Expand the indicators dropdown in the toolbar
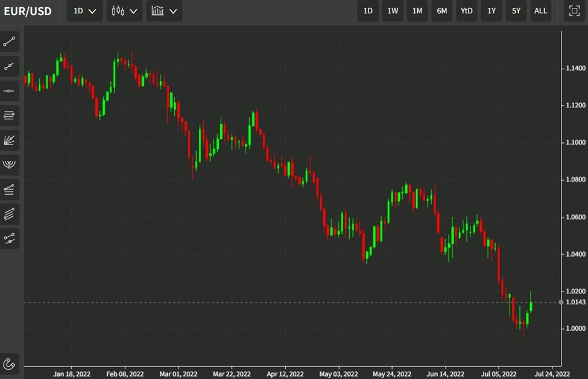Image resolution: width=588 pixels, height=379 pixels. 164,10
